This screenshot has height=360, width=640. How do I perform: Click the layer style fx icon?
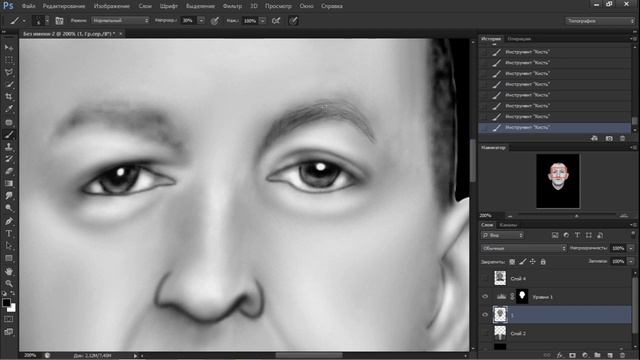(x=560, y=356)
